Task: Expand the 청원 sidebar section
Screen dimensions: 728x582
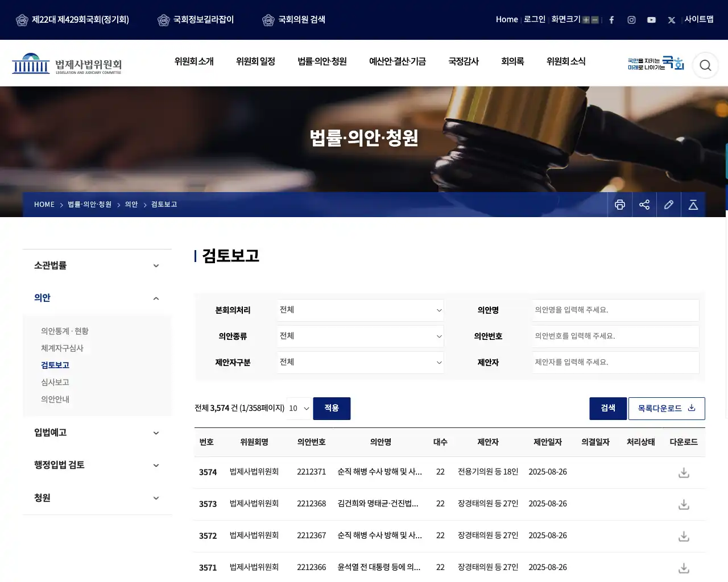Action: [x=97, y=498]
